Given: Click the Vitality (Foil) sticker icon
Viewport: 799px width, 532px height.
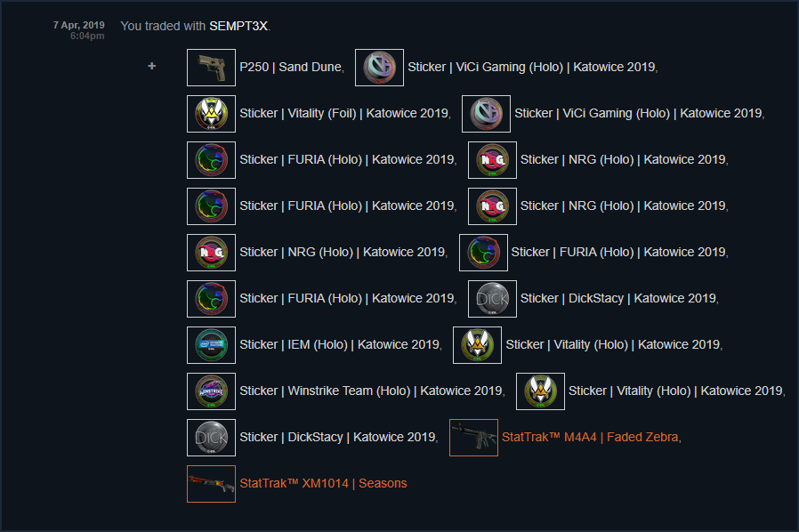Looking at the screenshot, I should (x=211, y=114).
